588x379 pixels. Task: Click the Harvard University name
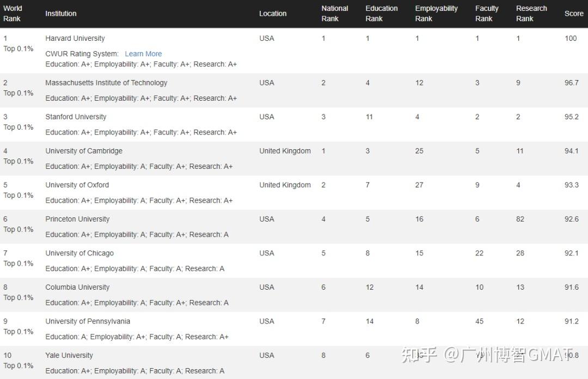click(x=75, y=38)
